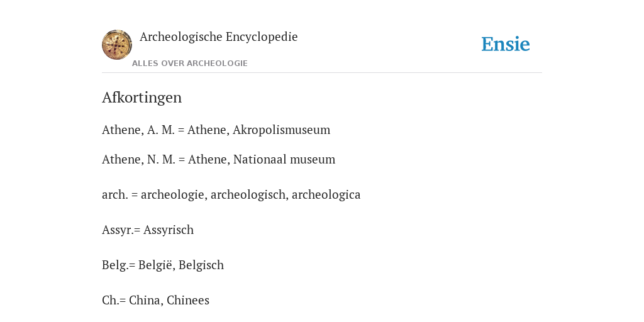
Task: Click the word Akropolismuseum
Action: tap(281, 130)
